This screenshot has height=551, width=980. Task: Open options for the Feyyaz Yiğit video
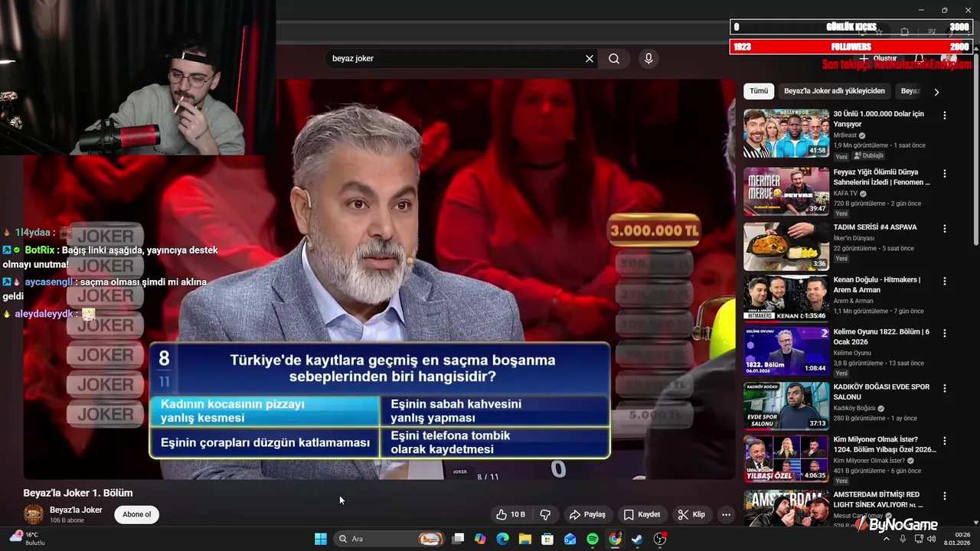(945, 174)
